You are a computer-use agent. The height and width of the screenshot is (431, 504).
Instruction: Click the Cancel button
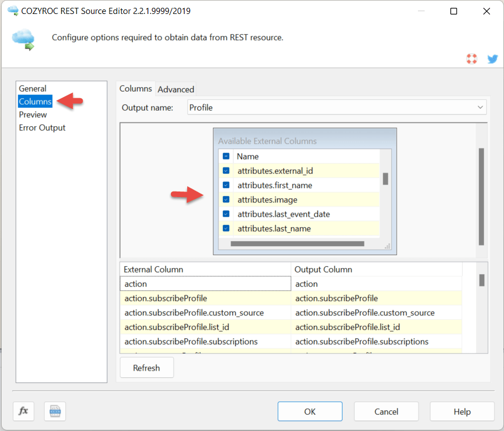pos(386,411)
